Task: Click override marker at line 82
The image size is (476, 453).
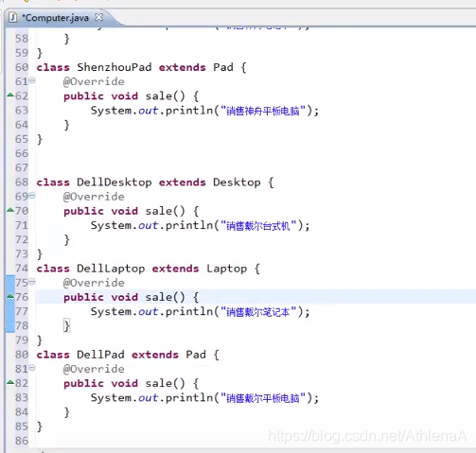Action: coord(10,382)
